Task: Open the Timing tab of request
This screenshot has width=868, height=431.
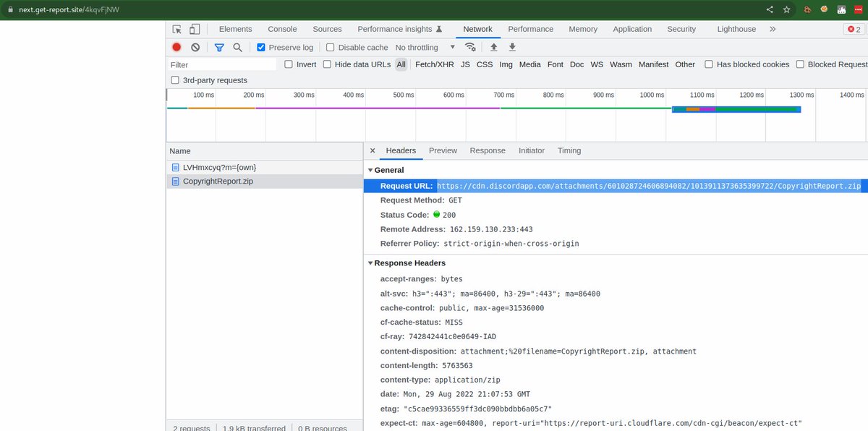Action: click(569, 150)
